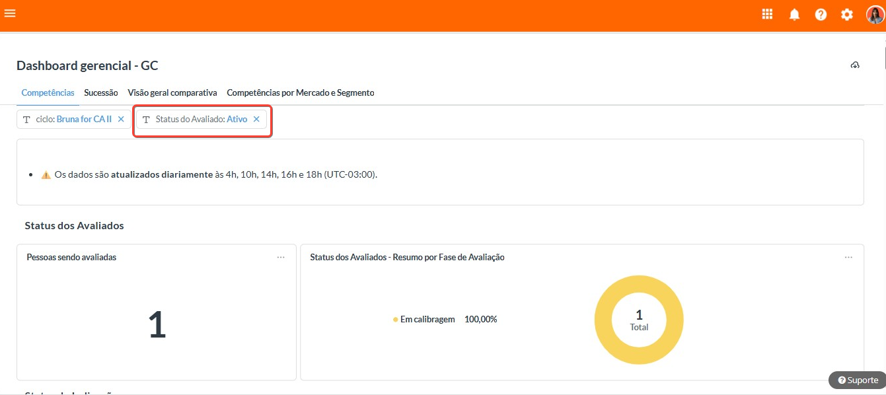The height and width of the screenshot is (395, 886).
Task: Open the notifications bell
Action: 794,15
